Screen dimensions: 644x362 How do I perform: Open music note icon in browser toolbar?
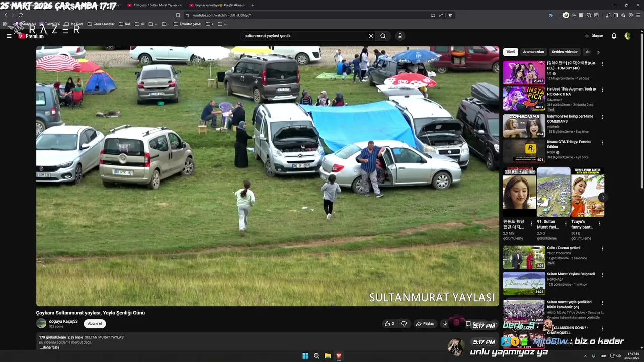(x=608, y=15)
